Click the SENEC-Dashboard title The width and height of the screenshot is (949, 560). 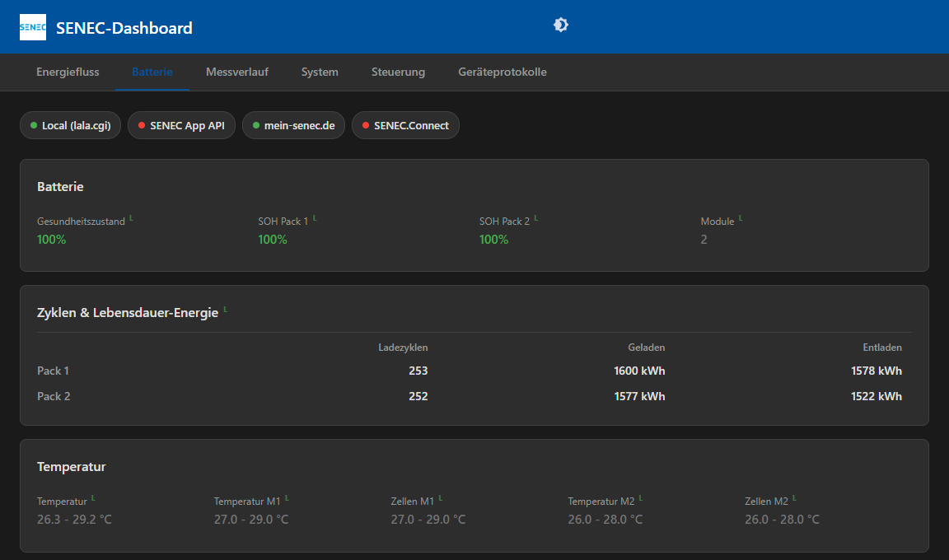[x=124, y=28]
